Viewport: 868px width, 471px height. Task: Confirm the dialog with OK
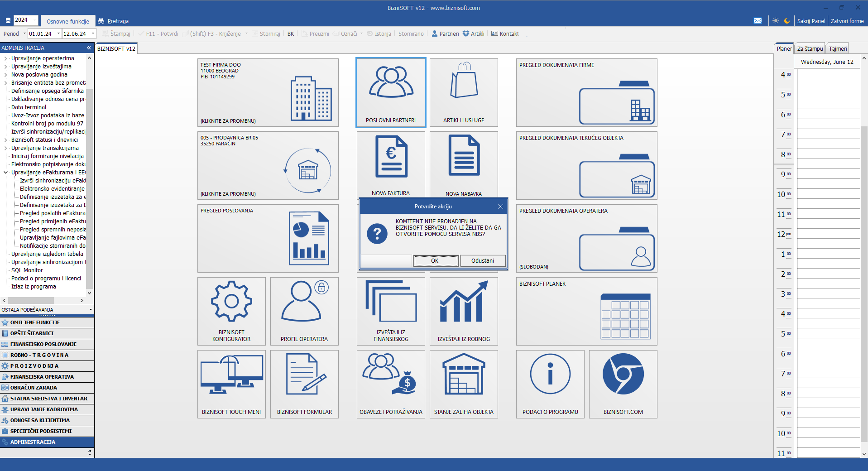435,261
